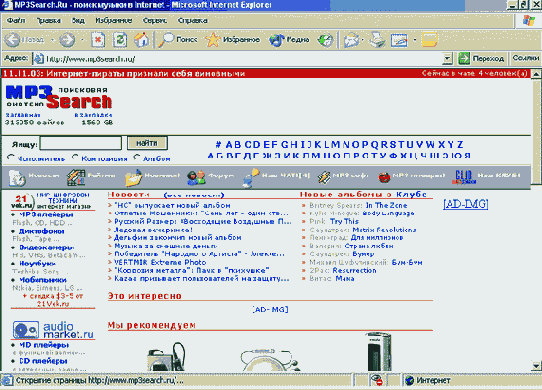Refresh the page with Refresh icon
Screen dimensions: 542x390
pyautogui.click(x=120, y=40)
